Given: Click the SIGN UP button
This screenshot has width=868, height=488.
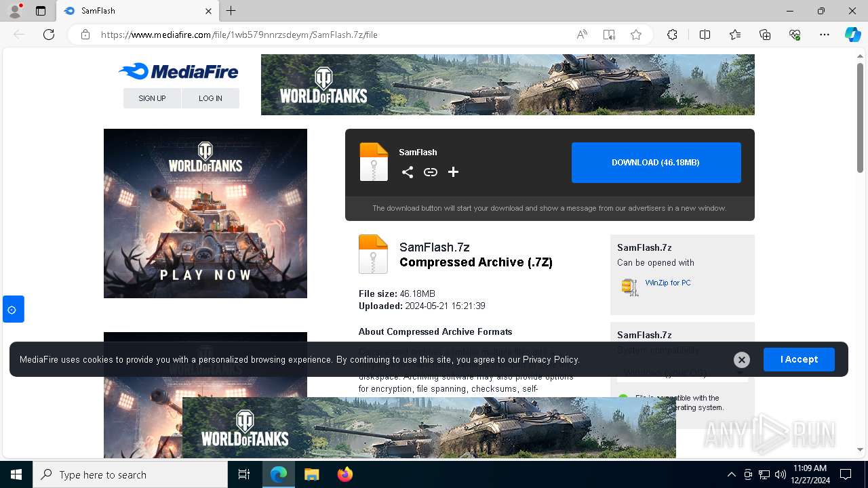Looking at the screenshot, I should [x=152, y=98].
